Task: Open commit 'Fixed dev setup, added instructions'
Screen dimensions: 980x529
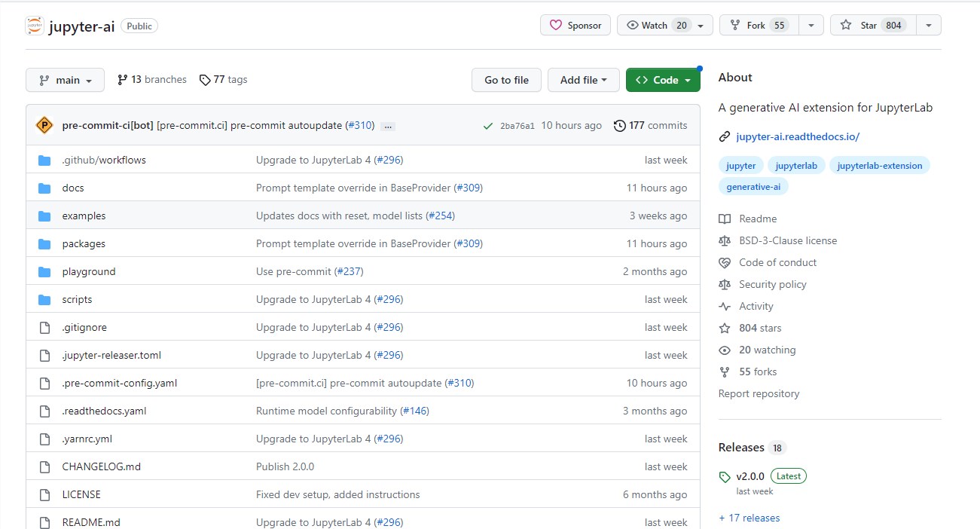Action: point(338,494)
